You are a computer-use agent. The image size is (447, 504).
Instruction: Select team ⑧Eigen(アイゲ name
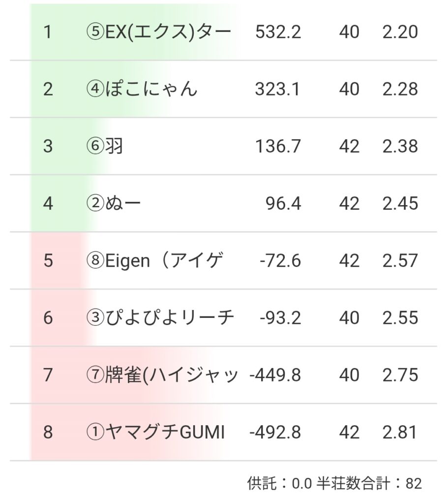tap(154, 260)
